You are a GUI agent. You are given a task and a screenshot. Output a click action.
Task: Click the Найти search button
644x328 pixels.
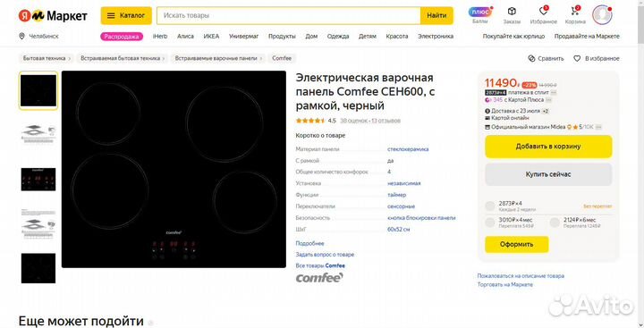point(436,15)
